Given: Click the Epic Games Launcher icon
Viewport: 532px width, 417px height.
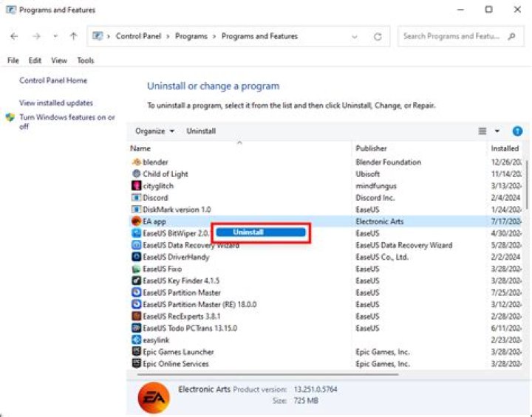Looking at the screenshot, I should 136,351.
